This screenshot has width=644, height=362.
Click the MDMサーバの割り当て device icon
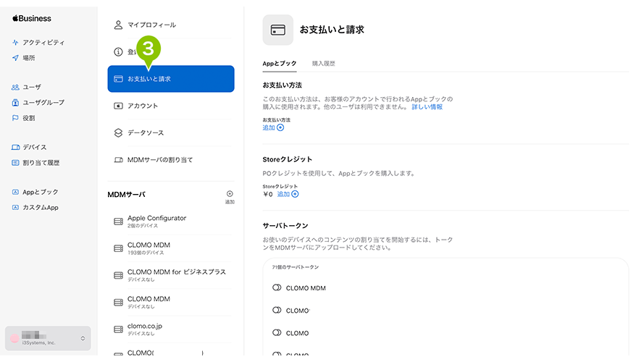(118, 160)
